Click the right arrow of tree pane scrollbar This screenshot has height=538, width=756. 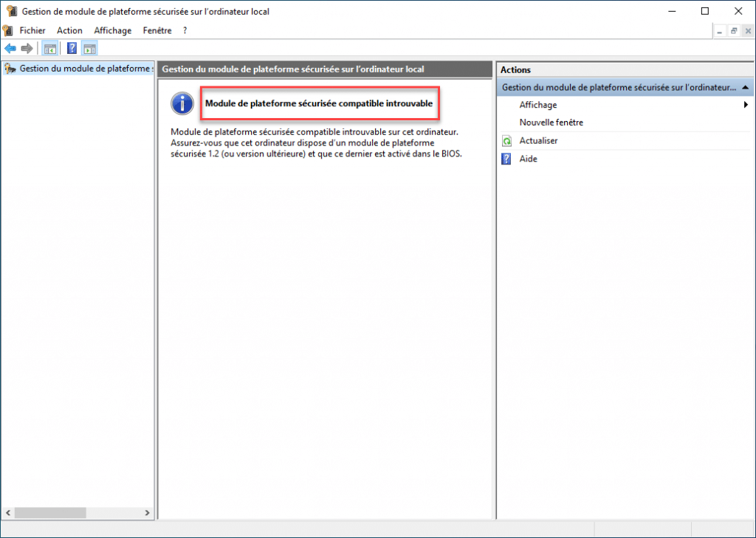tap(148, 513)
